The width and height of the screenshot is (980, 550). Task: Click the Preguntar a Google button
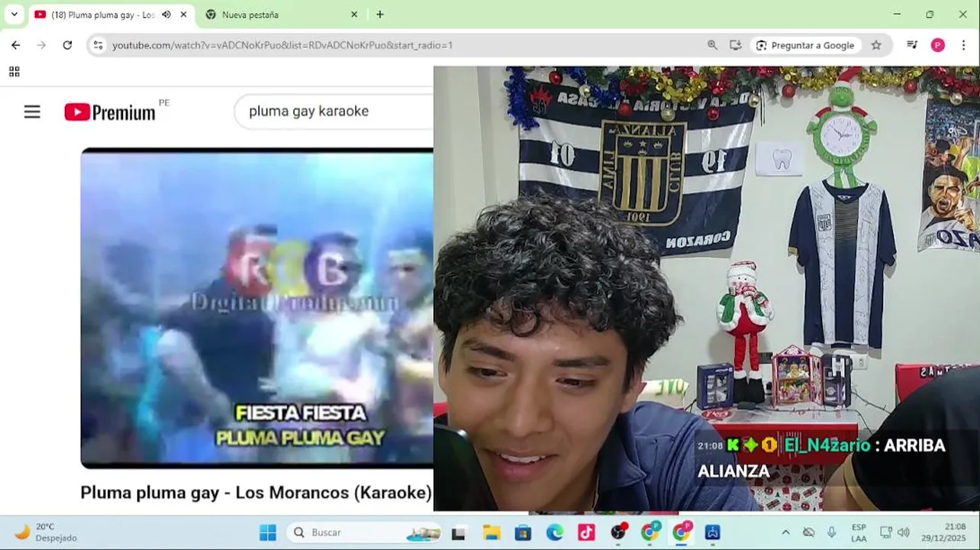coord(806,45)
